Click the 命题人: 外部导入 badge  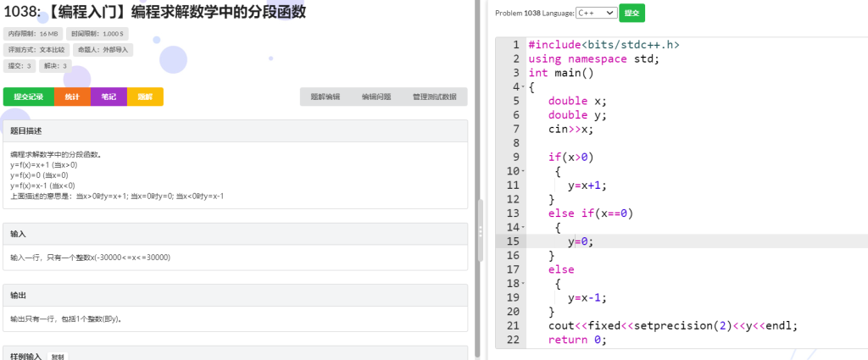(x=103, y=50)
